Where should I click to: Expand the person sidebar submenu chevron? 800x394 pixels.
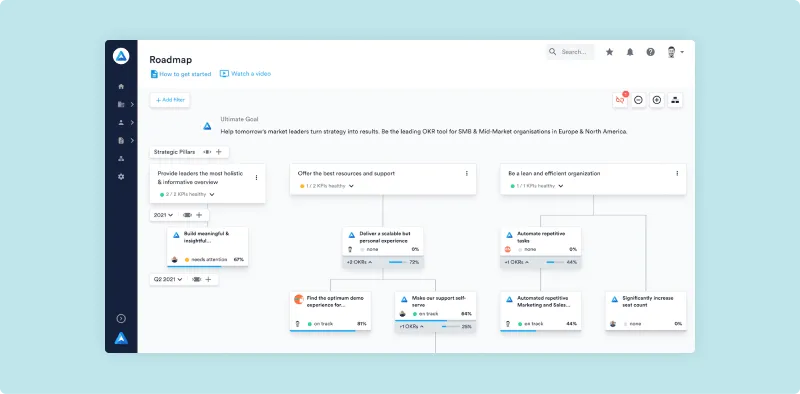coord(132,122)
